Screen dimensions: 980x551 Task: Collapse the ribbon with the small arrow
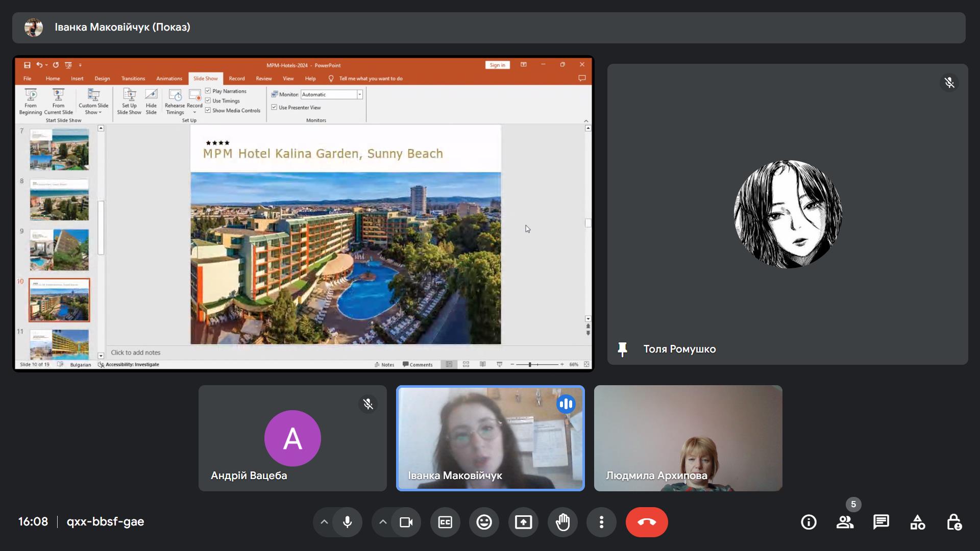tap(586, 121)
